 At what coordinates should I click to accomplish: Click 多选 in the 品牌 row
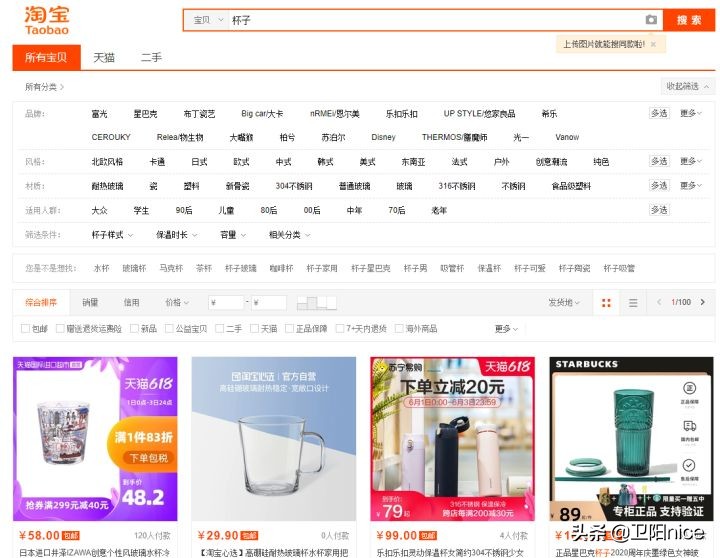[659, 113]
